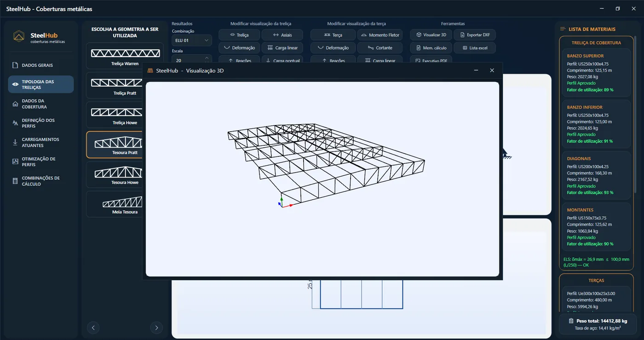The width and height of the screenshot is (644, 340).
Task: Toggle Terça display button
Action: pyautogui.click(x=333, y=35)
